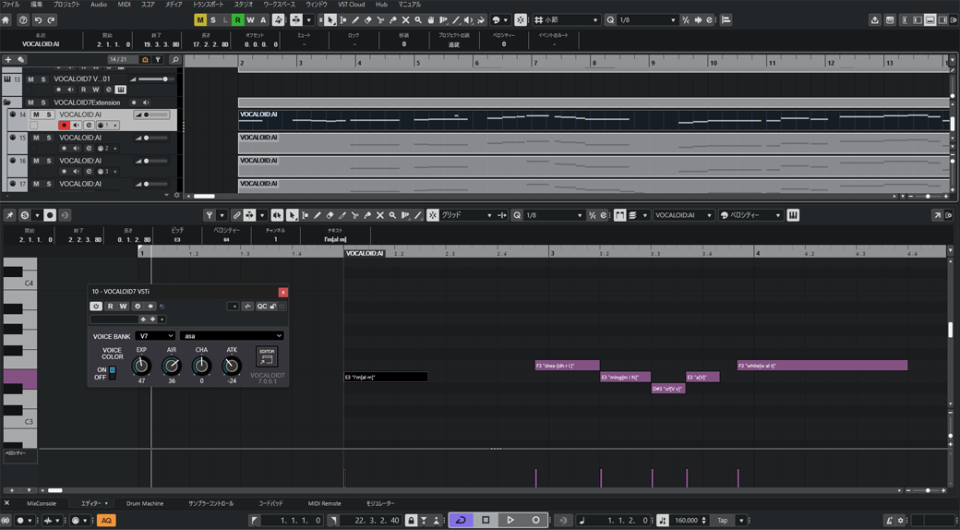Open the VST Cloud menu
This screenshot has width=960, height=530.
pyautogui.click(x=351, y=4)
